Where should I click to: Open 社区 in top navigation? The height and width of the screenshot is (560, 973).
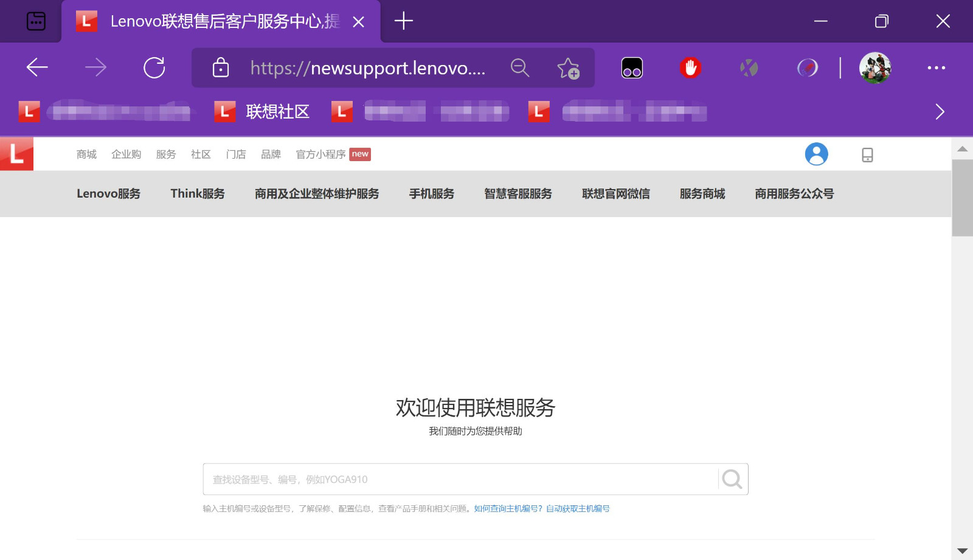click(x=201, y=154)
